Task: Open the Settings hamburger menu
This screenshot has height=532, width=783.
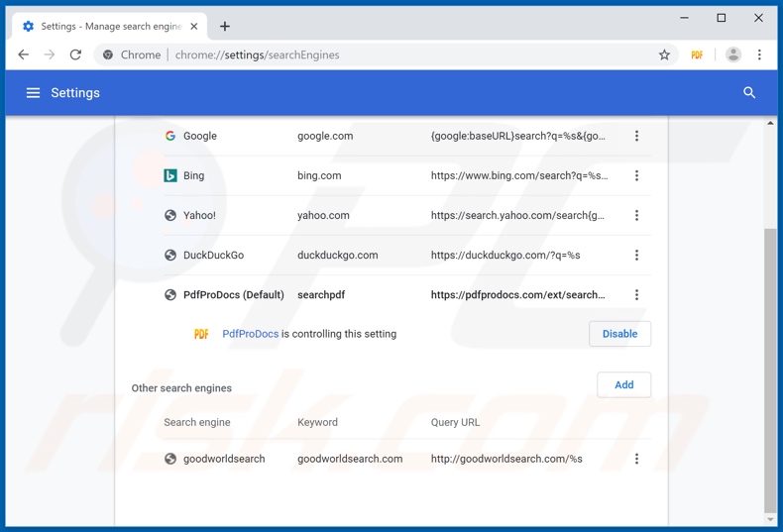Action: [x=33, y=93]
